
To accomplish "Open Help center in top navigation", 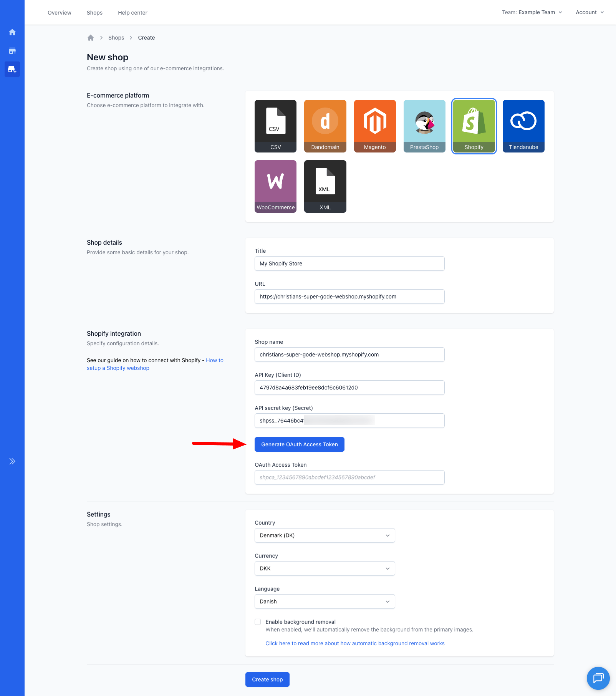I will 132,13.
